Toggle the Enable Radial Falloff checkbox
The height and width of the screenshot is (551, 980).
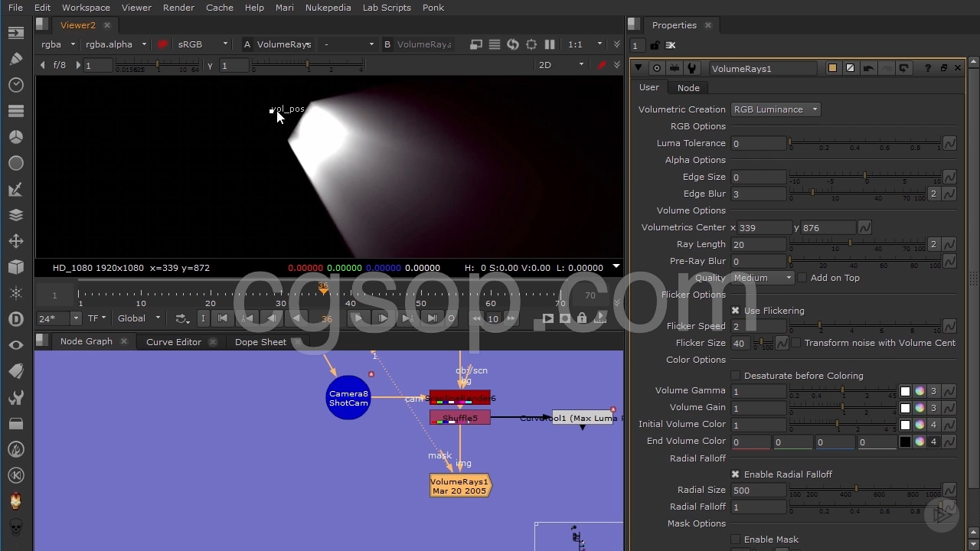pyautogui.click(x=736, y=474)
